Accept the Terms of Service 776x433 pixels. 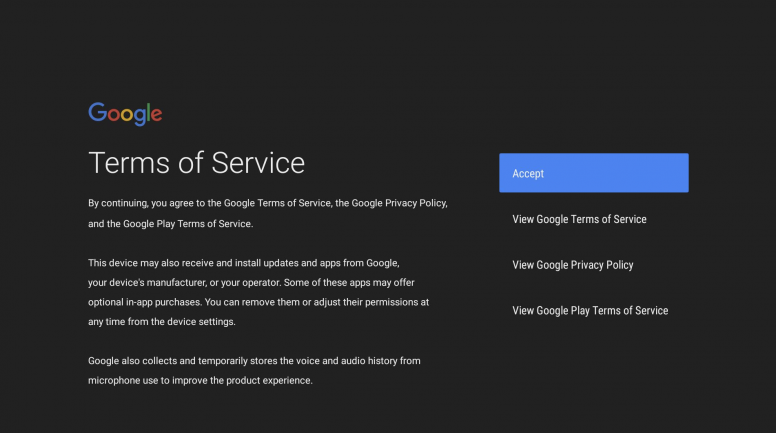point(593,173)
